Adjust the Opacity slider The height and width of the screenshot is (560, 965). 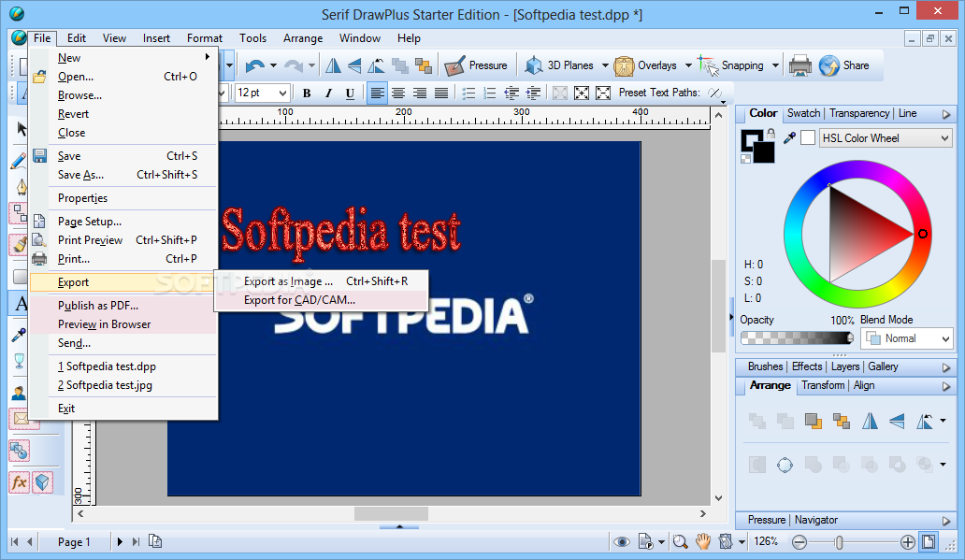click(797, 337)
